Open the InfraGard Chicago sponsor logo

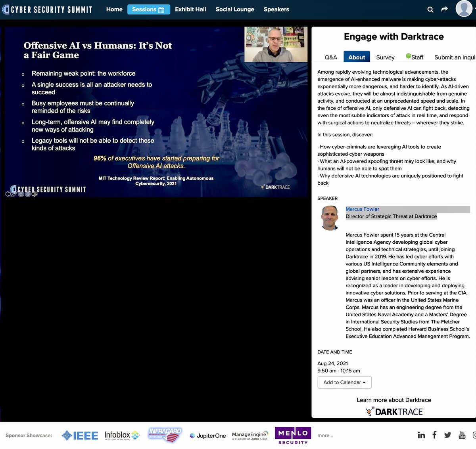165,435
